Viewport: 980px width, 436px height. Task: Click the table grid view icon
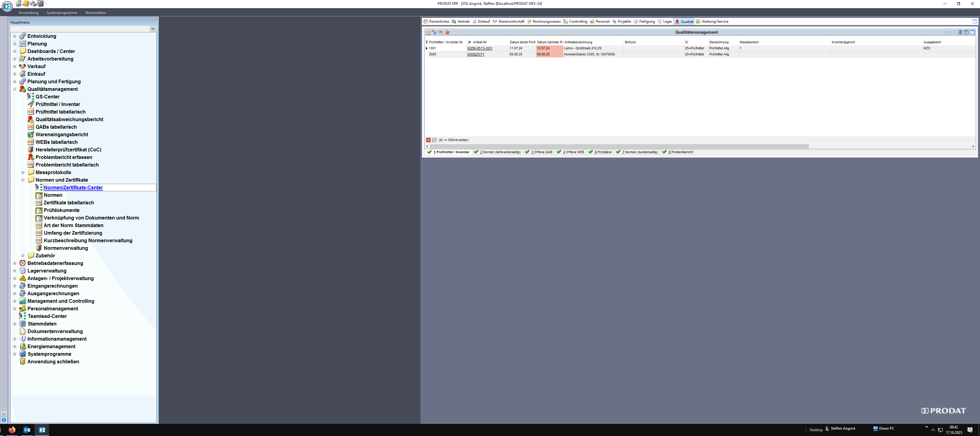pos(428,32)
